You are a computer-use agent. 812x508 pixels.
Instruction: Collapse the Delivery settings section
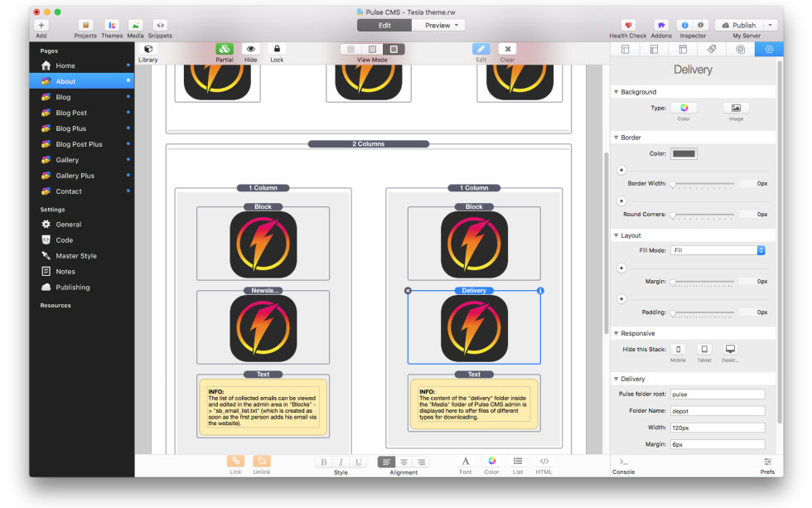[616, 379]
